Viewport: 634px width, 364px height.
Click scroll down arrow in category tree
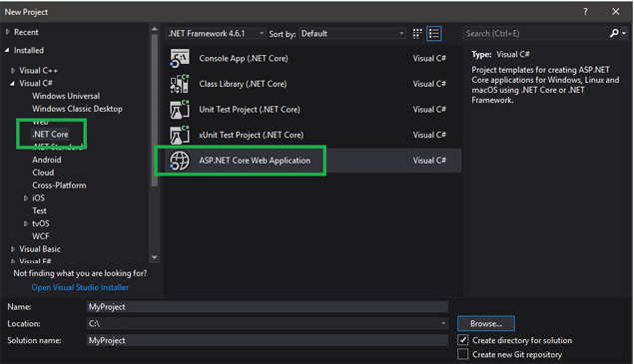pos(155,257)
